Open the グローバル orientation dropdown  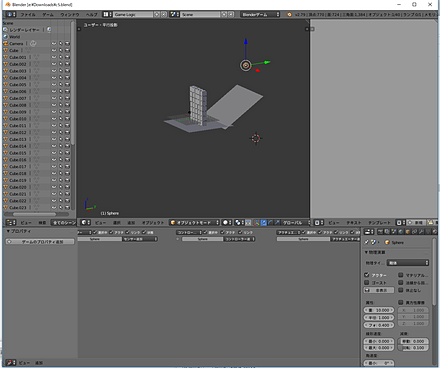(x=296, y=222)
